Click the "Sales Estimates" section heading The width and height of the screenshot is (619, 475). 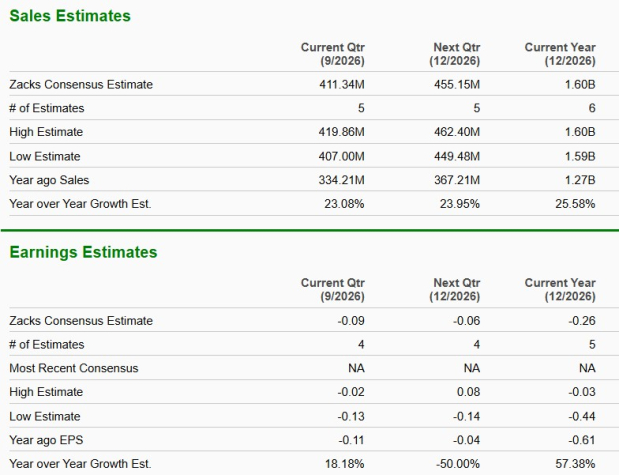click(x=70, y=16)
